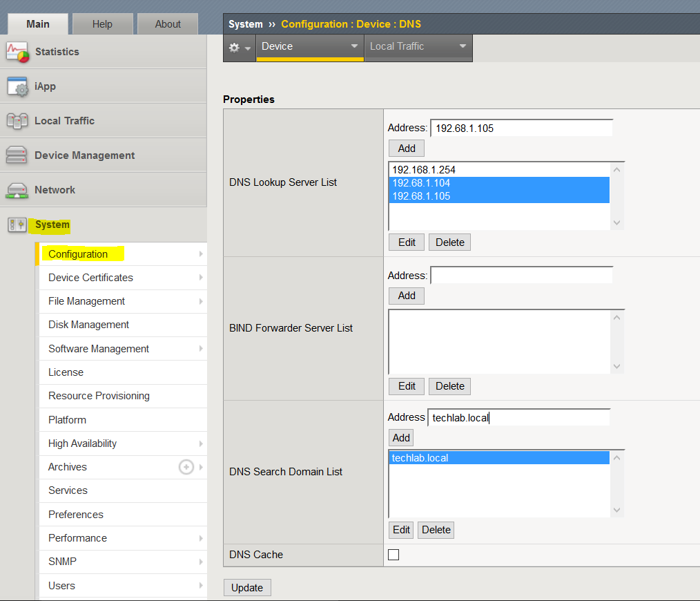
Task: Select 192.68.1.104 in lookup server list
Action: click(x=499, y=183)
